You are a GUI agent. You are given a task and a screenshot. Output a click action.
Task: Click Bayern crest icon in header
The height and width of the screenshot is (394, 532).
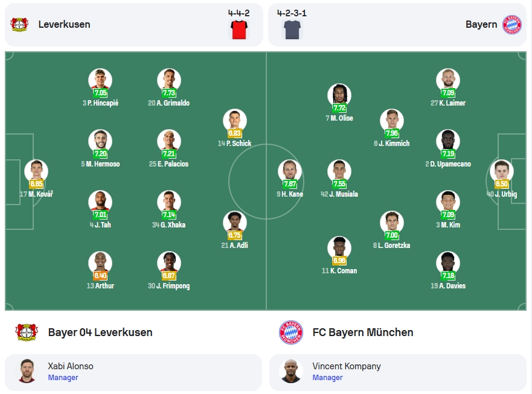(511, 24)
